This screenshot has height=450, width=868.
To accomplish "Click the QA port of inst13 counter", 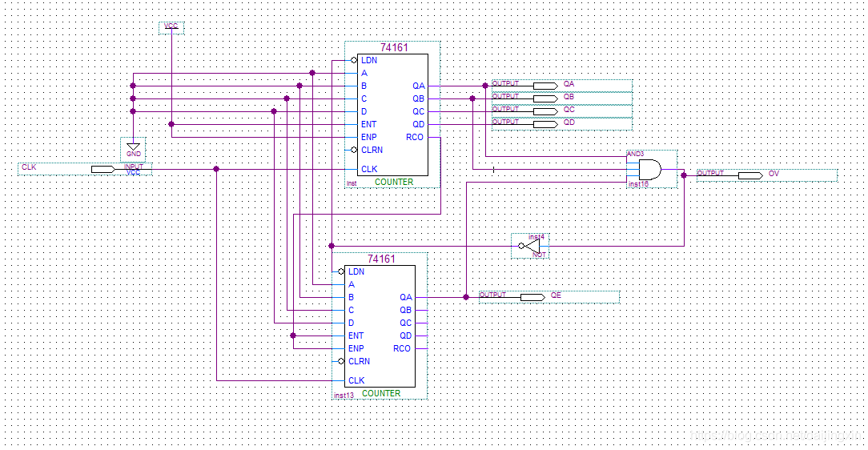I will click(x=406, y=298).
